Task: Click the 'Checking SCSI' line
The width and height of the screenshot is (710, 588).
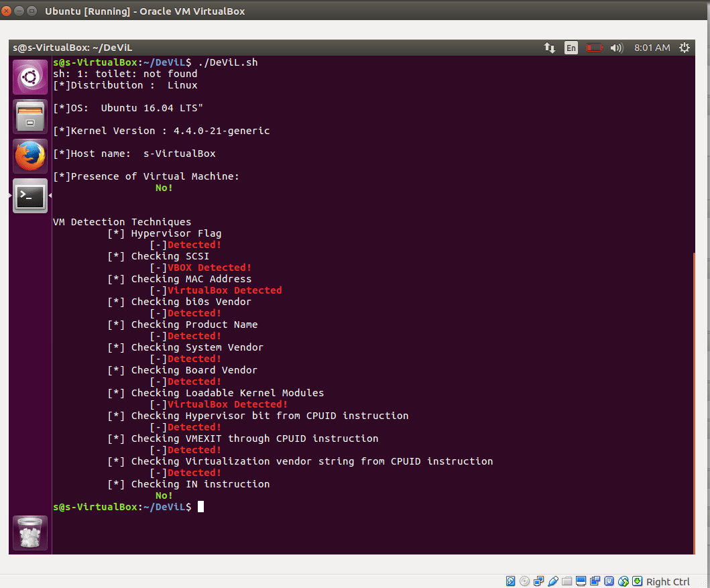Action: [158, 256]
